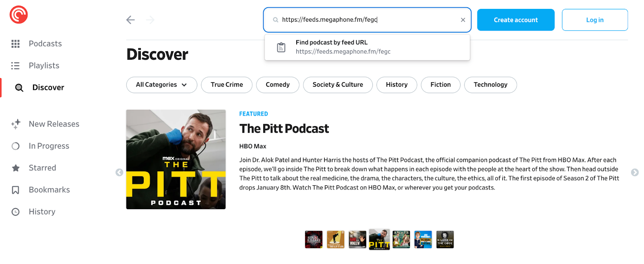Clear the search field with X
Image resolution: width=644 pixels, height=264 pixels.
(x=463, y=20)
